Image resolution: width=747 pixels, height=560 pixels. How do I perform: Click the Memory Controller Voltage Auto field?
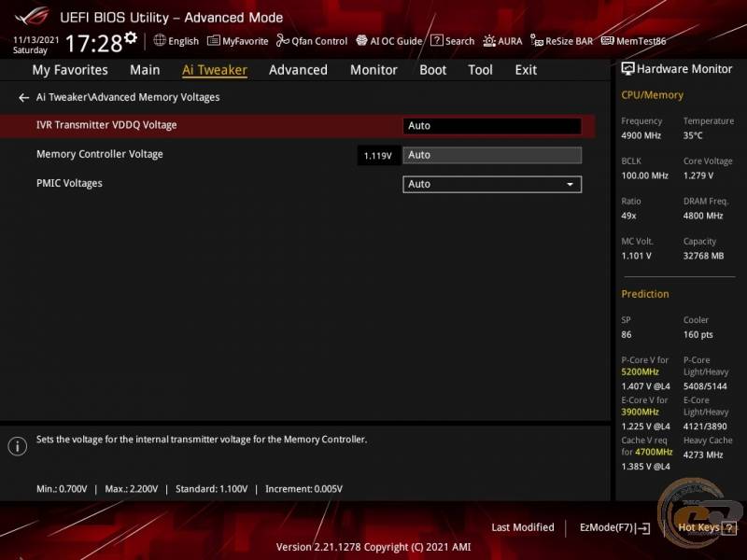coord(492,155)
